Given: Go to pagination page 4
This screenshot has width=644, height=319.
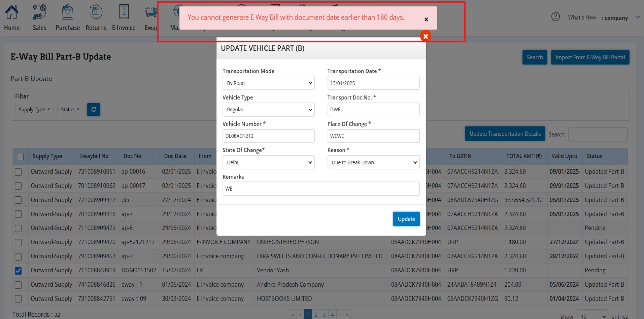Looking at the screenshot, I should click(x=332, y=315).
